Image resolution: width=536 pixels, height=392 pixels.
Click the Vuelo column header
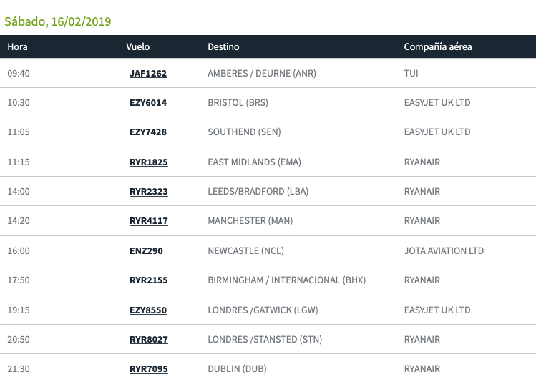click(x=137, y=47)
